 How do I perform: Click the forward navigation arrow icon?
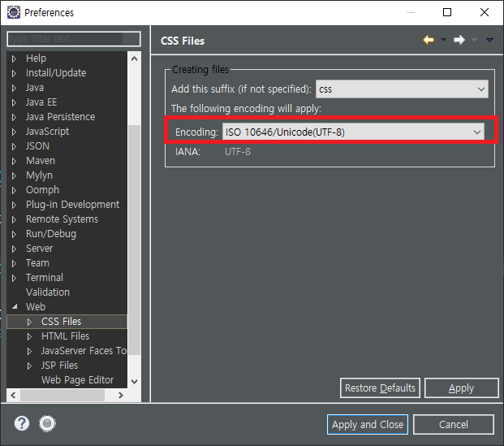459,40
